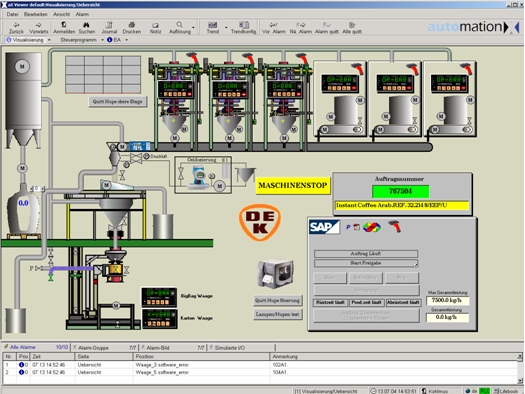
Task: Switch to the Alarm-Bild tab
Action: click(x=173, y=347)
